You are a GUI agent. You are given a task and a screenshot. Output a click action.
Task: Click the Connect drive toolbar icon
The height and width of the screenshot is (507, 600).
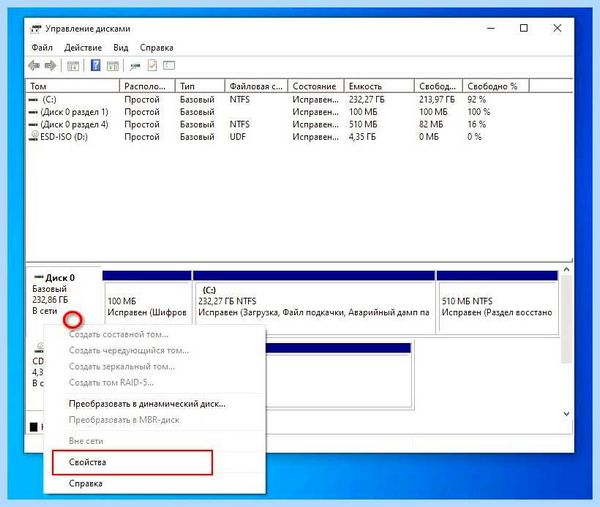point(135,66)
